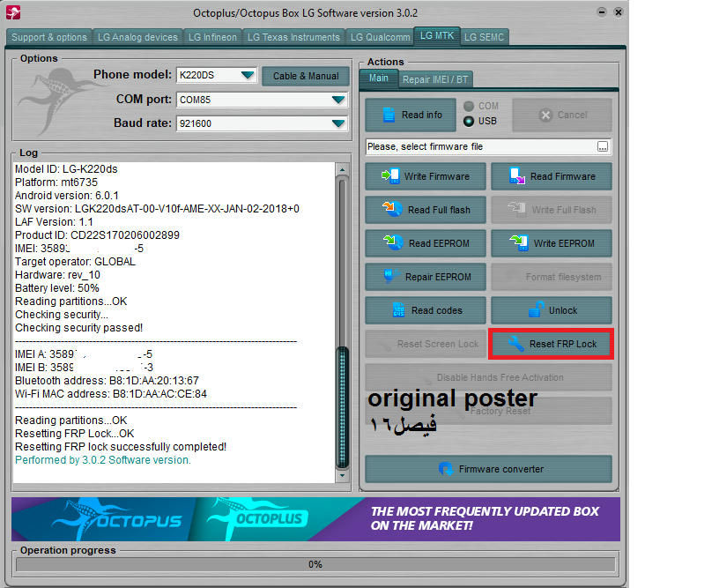Click 'Resetting FRP lock successfully completed!' line
The width and height of the screenshot is (719, 588).
(x=121, y=447)
